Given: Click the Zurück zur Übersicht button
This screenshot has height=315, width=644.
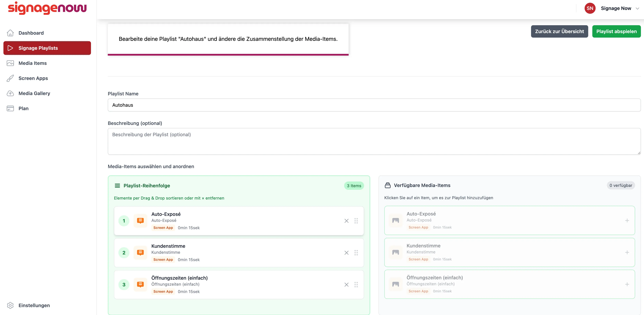Looking at the screenshot, I should click(x=559, y=31).
